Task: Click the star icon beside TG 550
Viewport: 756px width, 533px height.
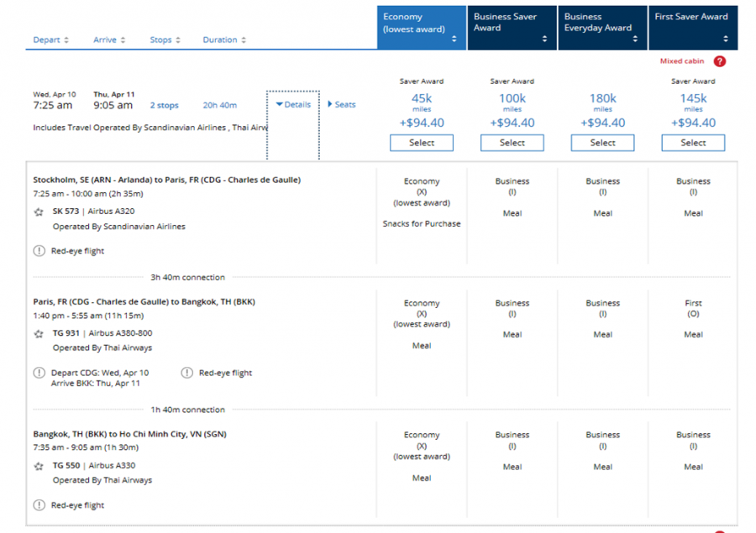Action: click(x=39, y=466)
